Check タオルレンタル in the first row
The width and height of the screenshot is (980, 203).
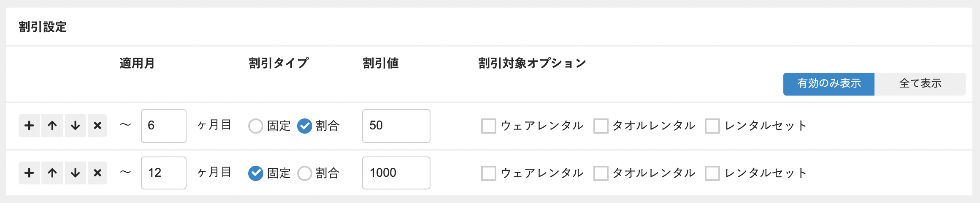click(x=601, y=126)
